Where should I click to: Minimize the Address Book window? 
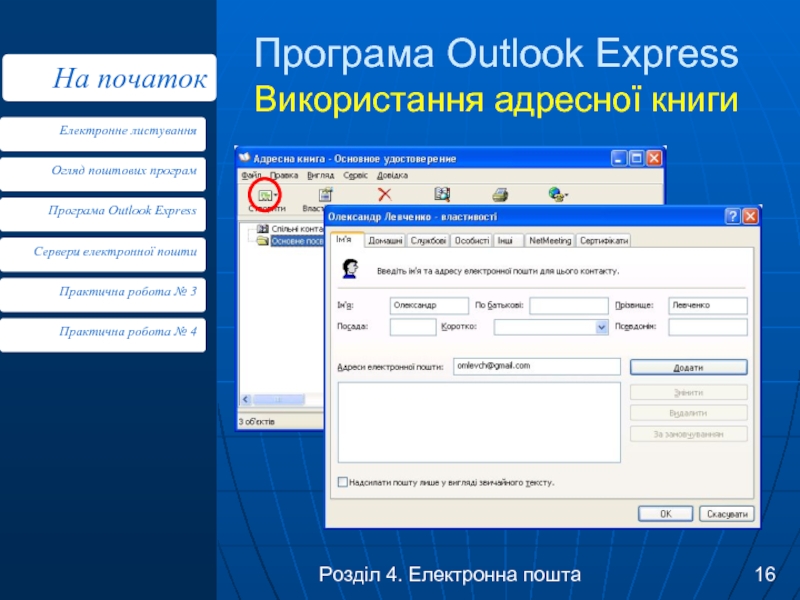(x=619, y=158)
